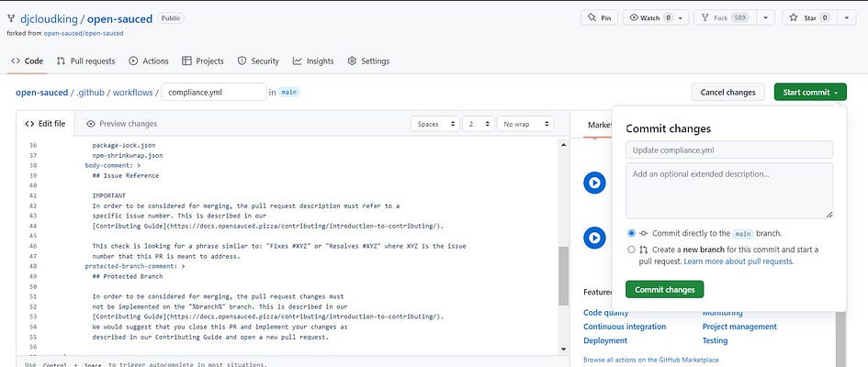Image resolution: width=868 pixels, height=367 pixels.
Task: Click the fork icon beside djcloudking
Action: point(11,18)
